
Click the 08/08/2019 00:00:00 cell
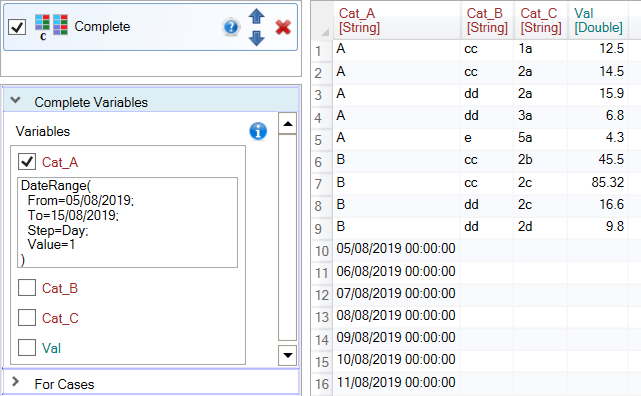click(397, 315)
